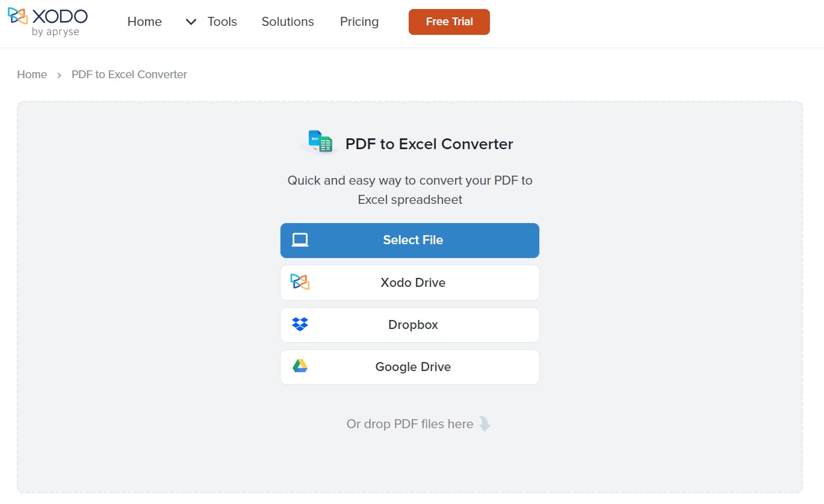Viewport: 824px width, 504px height.
Task: Click the Xodo by apryse logo
Action: coord(48,22)
